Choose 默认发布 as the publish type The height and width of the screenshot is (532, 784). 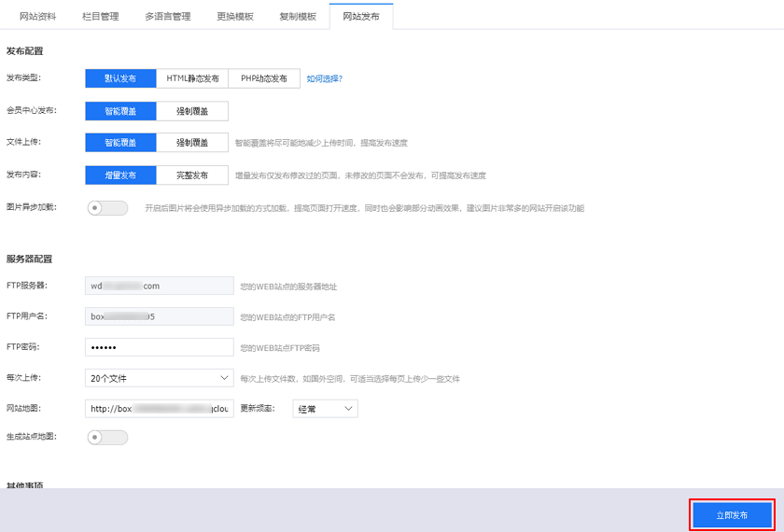(120, 78)
